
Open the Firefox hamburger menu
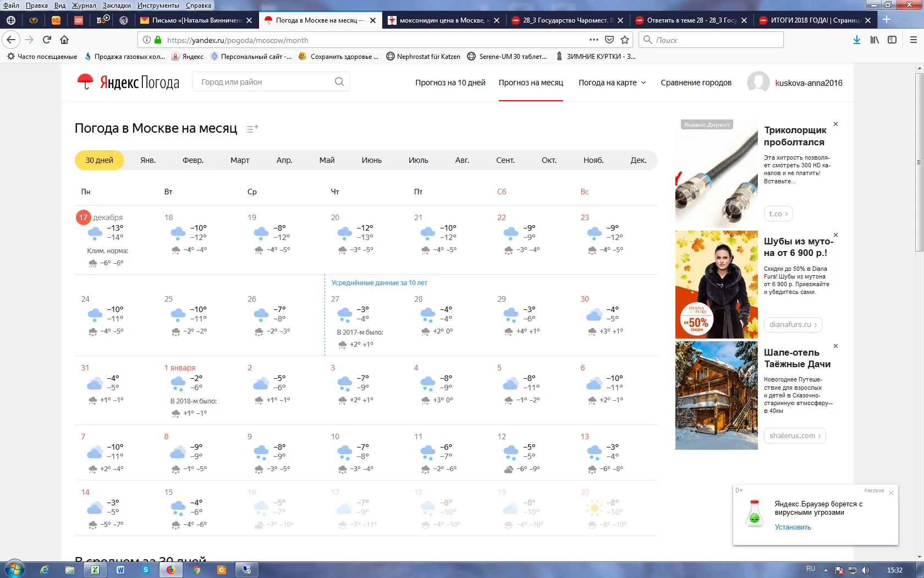click(x=913, y=40)
